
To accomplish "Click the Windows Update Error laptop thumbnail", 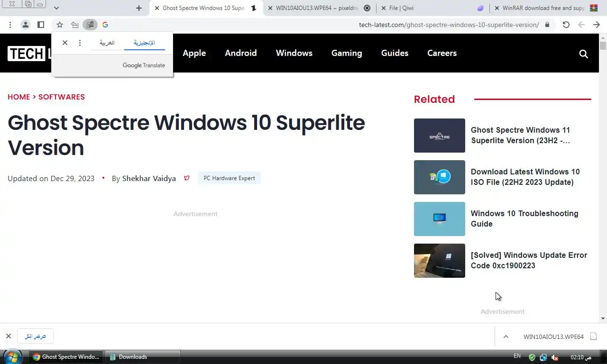I will pos(440,261).
